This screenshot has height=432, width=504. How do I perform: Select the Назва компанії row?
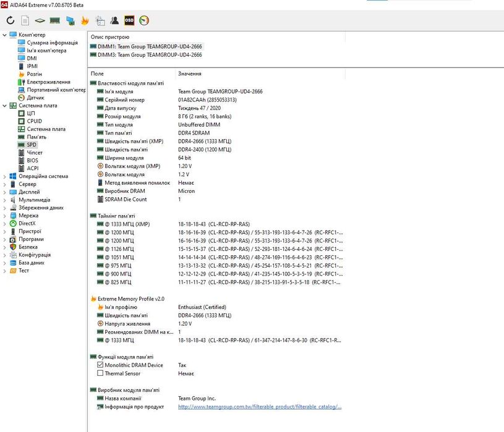point(216,398)
